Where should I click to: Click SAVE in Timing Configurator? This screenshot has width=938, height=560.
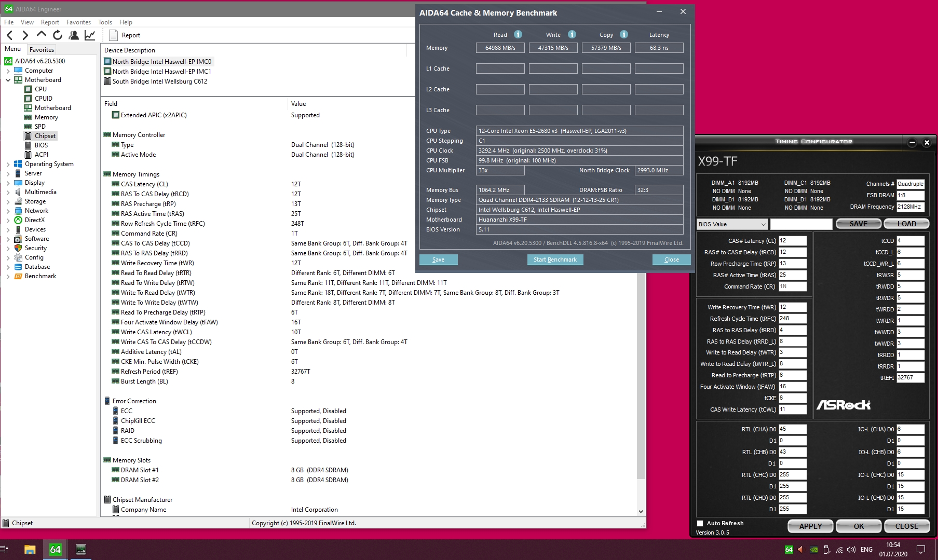pyautogui.click(x=858, y=224)
